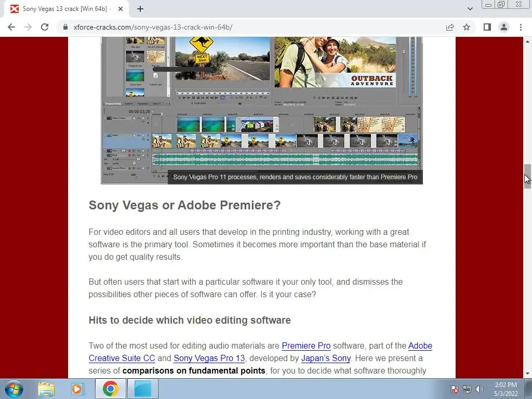532x399 pixels.
Task: Open the volume speaker tray icon
Action: click(x=480, y=389)
